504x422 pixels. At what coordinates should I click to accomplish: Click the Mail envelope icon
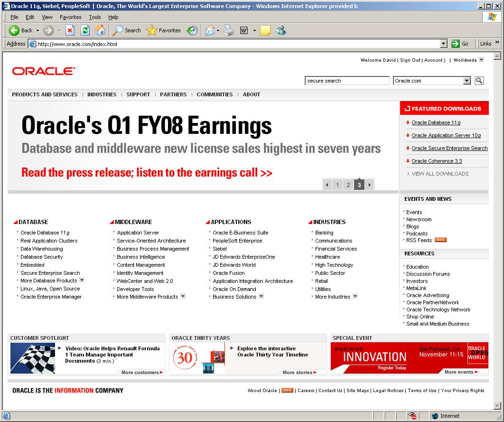(210, 30)
